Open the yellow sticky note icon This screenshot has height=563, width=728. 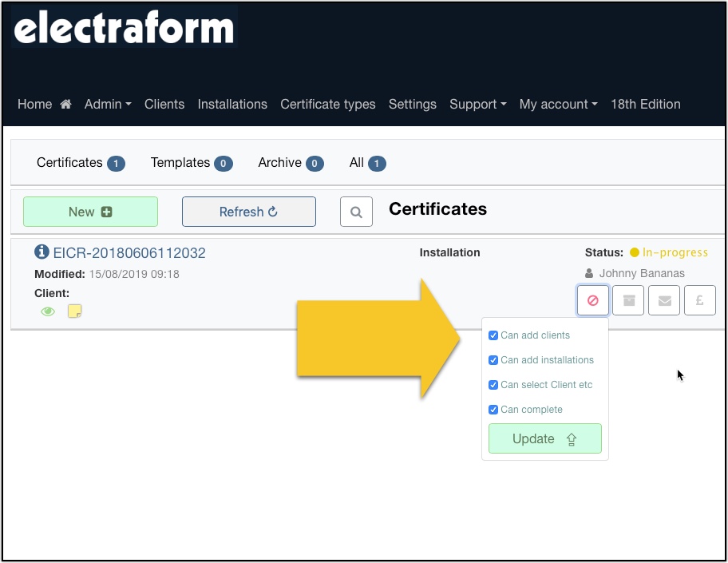[75, 311]
